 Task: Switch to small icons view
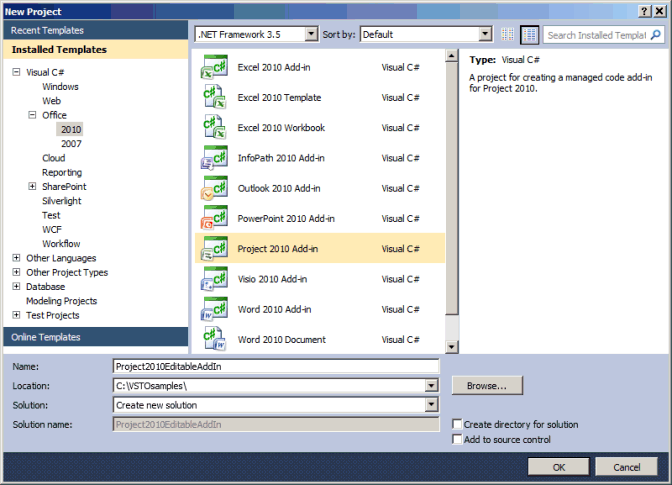coord(508,34)
